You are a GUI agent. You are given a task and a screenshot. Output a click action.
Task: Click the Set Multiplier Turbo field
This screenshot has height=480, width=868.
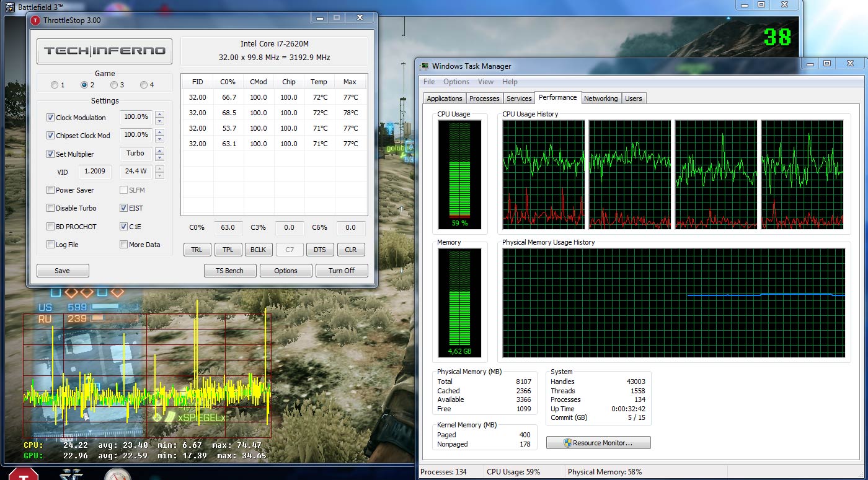coord(136,153)
